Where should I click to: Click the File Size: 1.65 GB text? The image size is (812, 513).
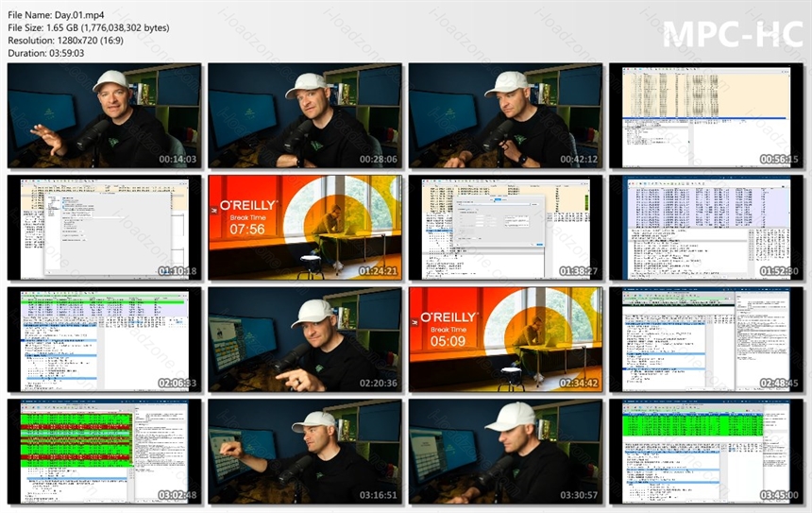click(x=89, y=27)
